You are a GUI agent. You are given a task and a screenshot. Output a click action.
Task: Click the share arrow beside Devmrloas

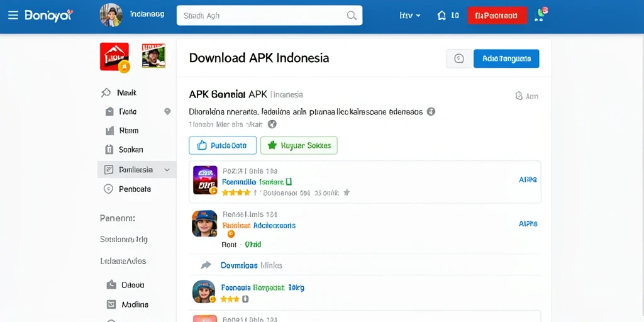[206, 265]
